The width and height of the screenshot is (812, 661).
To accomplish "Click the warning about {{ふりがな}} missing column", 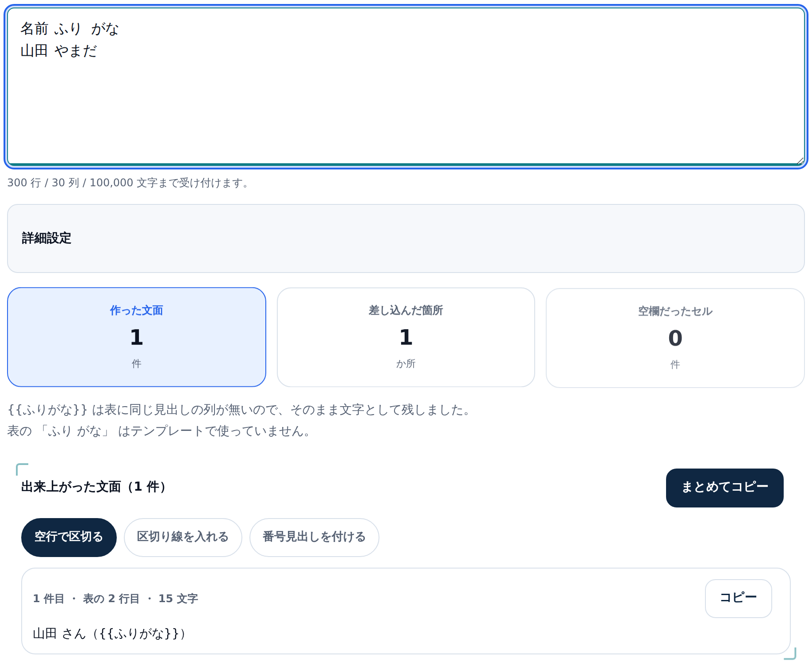I will pos(239,410).
